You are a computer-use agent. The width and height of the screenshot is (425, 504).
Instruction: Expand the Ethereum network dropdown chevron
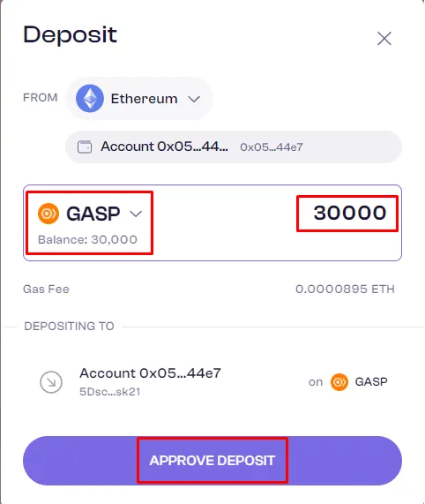tap(194, 99)
